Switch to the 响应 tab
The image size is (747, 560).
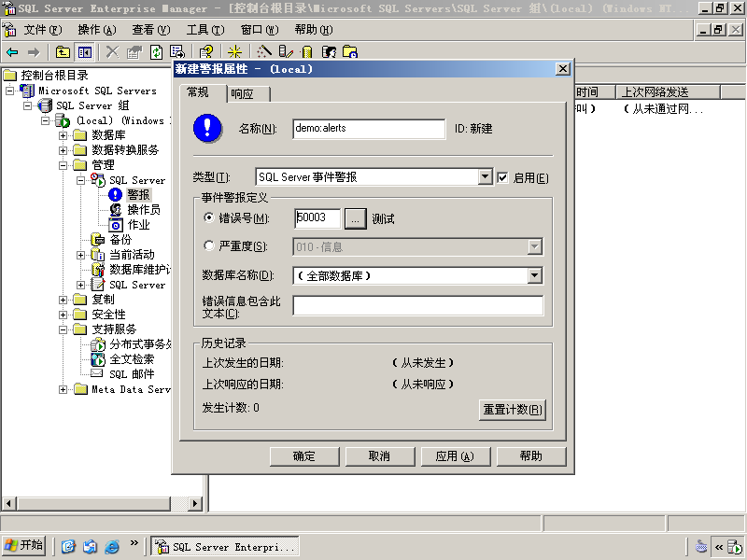click(247, 94)
